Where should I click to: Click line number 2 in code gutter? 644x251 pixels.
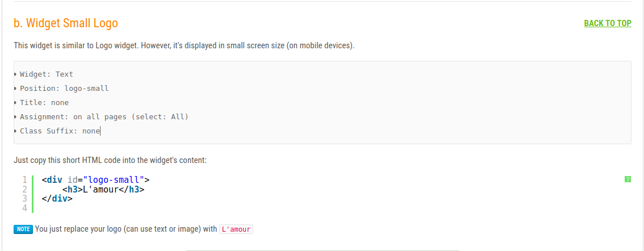point(24,189)
